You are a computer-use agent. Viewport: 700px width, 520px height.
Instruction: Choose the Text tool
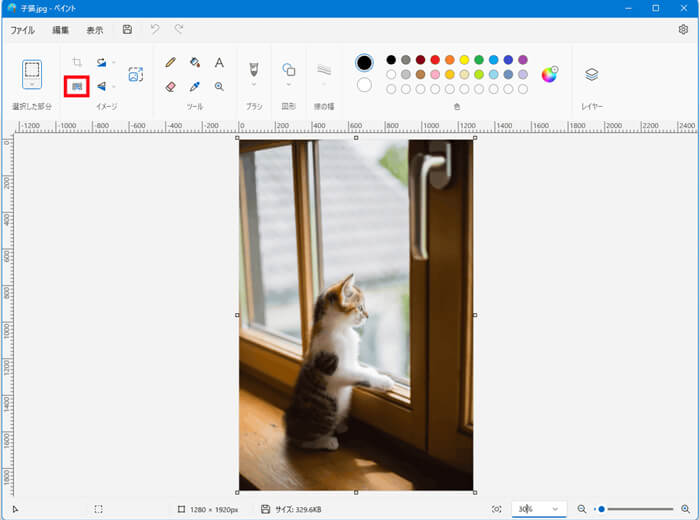(x=219, y=63)
